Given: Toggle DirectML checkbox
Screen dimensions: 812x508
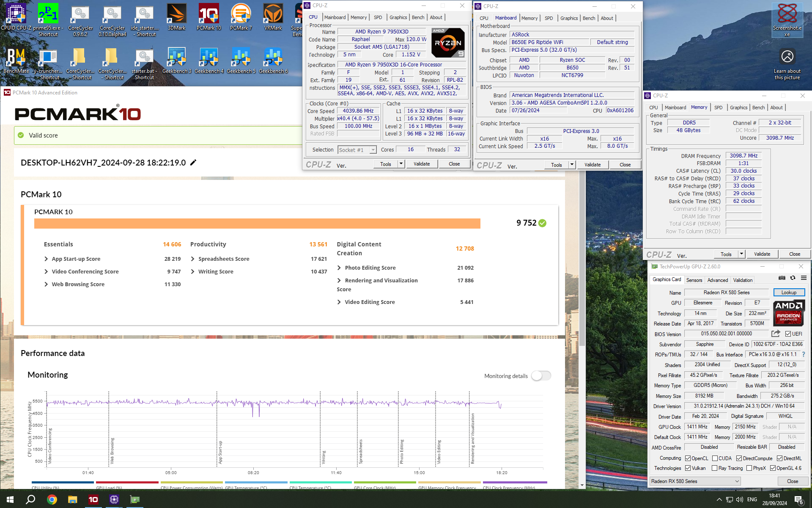Looking at the screenshot, I should click(x=780, y=458).
